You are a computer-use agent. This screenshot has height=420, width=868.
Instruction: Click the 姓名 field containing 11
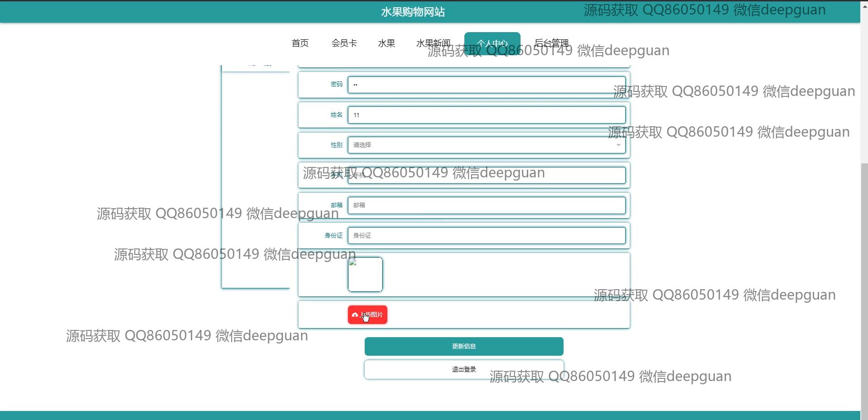[486, 115]
